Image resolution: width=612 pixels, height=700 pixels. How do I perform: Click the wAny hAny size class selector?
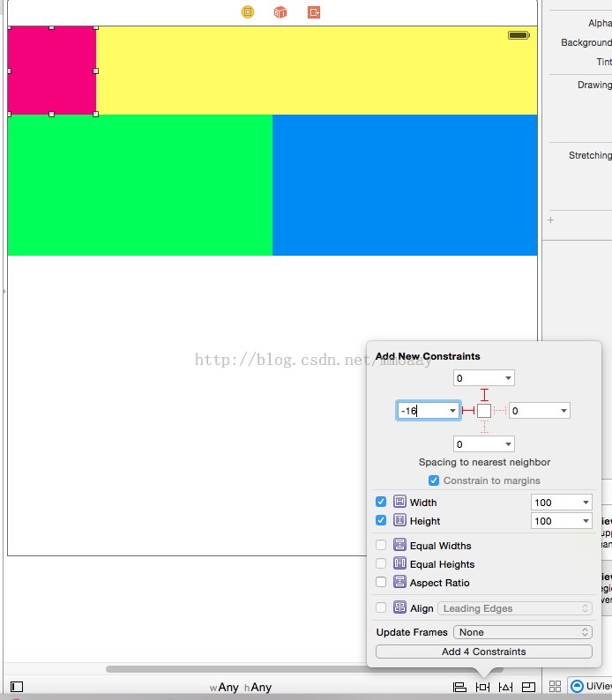[x=241, y=687]
